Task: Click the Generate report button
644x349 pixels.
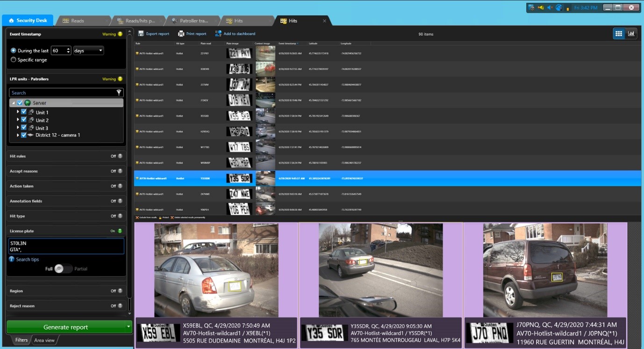Action: 65,327
